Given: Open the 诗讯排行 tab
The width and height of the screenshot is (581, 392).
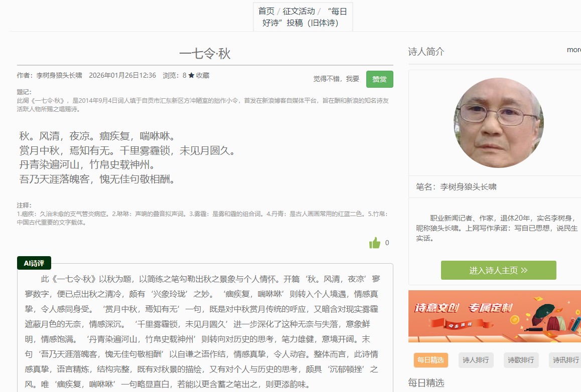Looking at the screenshot, I should tap(565, 360).
